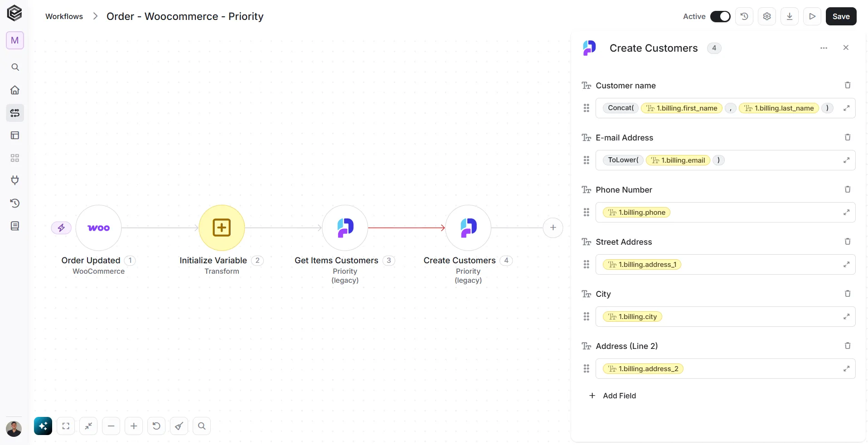Toggle the Active workflow switch

click(x=720, y=16)
